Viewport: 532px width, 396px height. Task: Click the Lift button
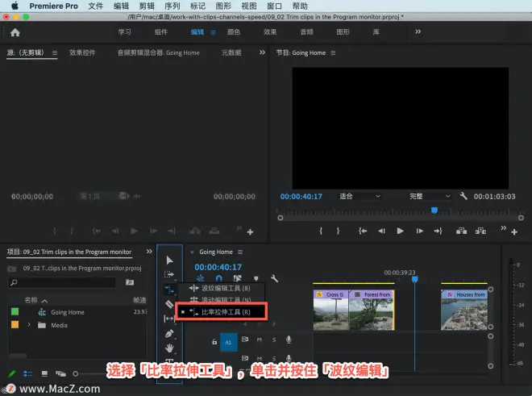click(461, 231)
